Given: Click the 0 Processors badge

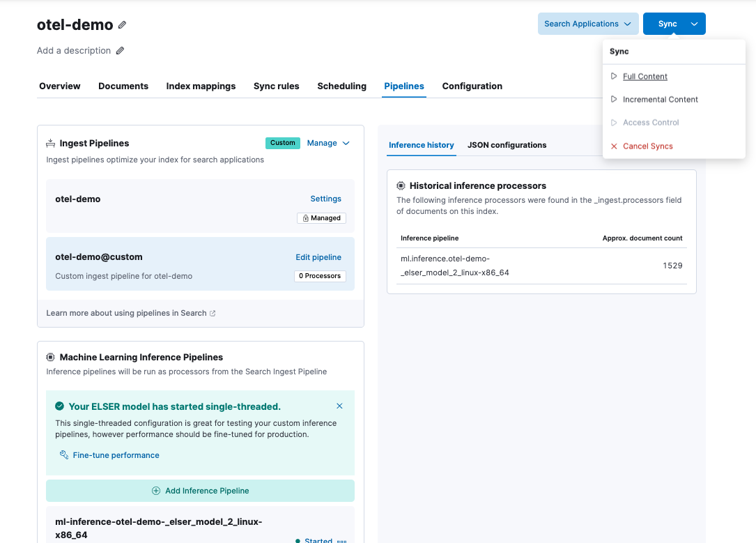Looking at the screenshot, I should (x=320, y=276).
